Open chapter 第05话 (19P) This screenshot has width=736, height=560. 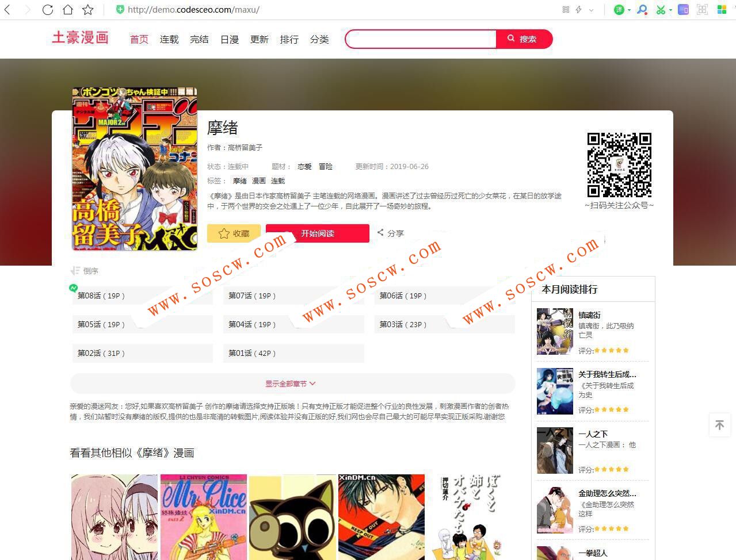(142, 324)
